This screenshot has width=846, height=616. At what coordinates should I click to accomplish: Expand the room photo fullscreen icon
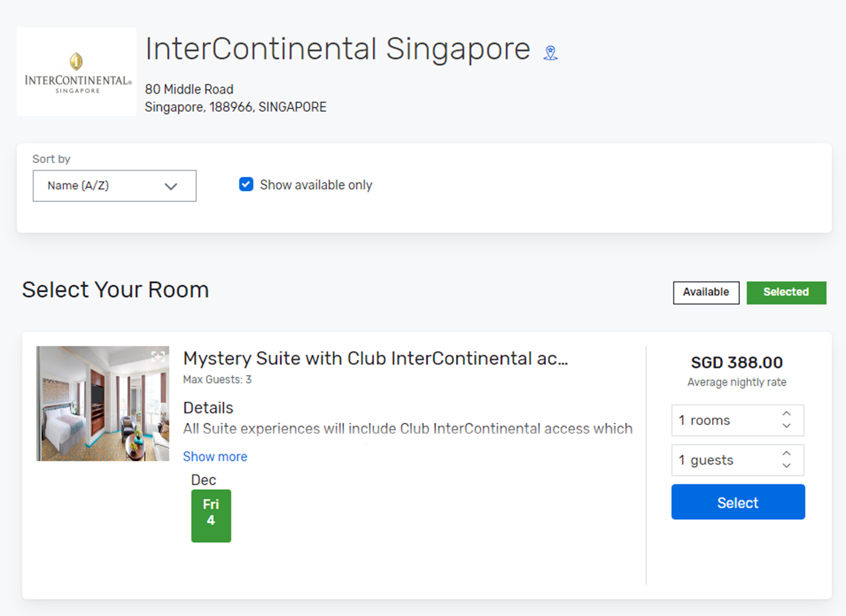(158, 356)
